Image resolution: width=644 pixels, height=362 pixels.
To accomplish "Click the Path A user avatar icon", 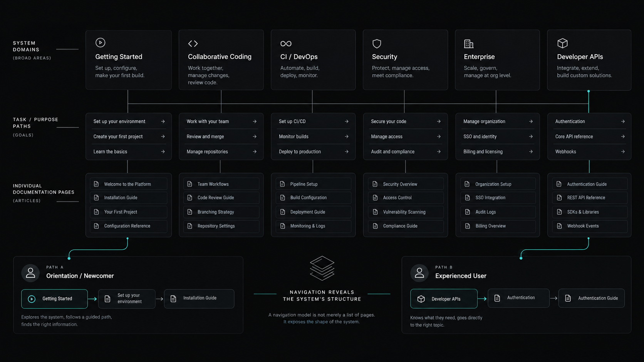I will point(30,273).
